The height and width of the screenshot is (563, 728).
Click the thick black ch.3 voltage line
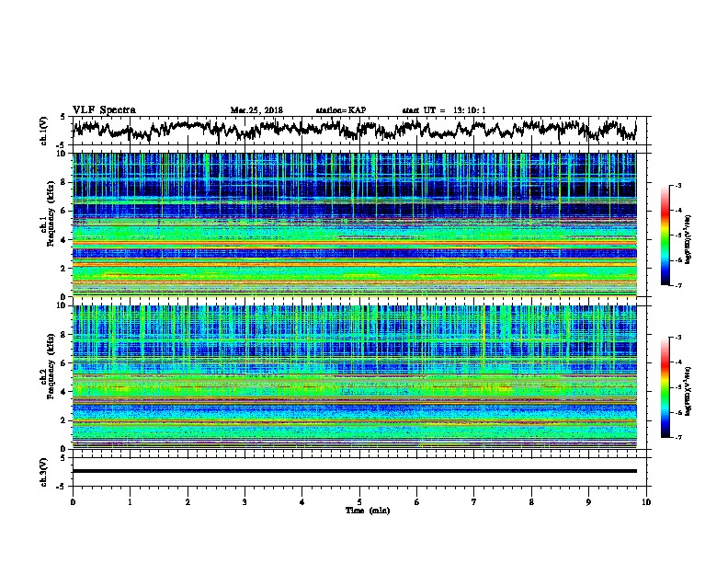point(354,471)
